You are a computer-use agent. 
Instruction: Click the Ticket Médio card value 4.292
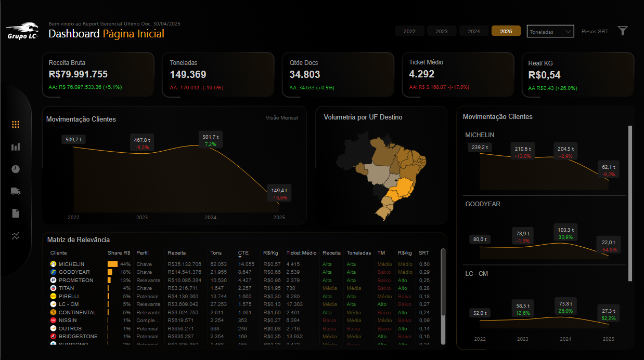tap(422, 74)
